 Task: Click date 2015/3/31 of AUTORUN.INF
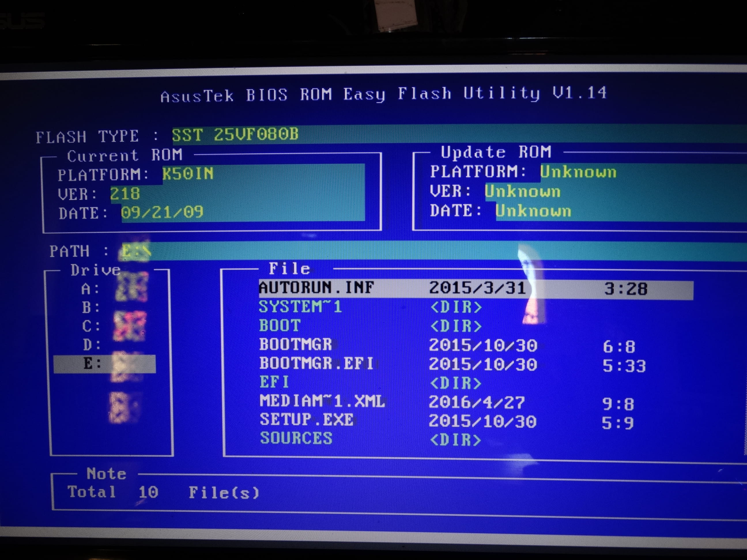477,289
